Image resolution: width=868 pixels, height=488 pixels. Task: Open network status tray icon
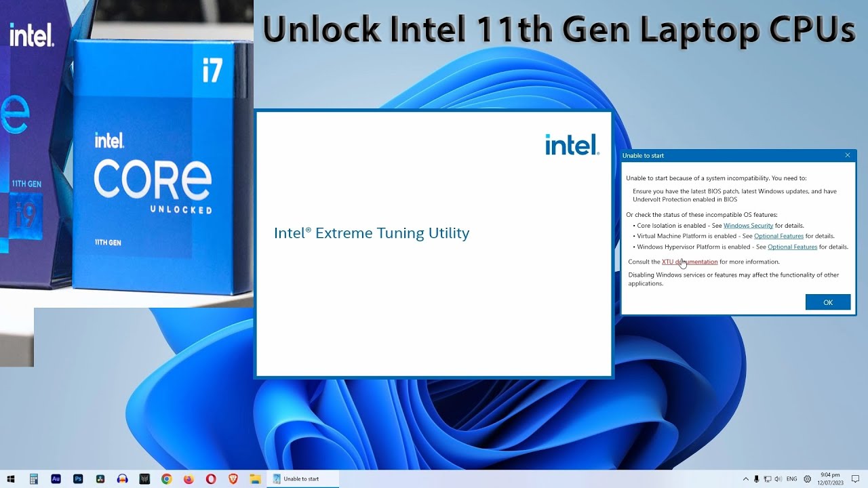[x=767, y=479]
